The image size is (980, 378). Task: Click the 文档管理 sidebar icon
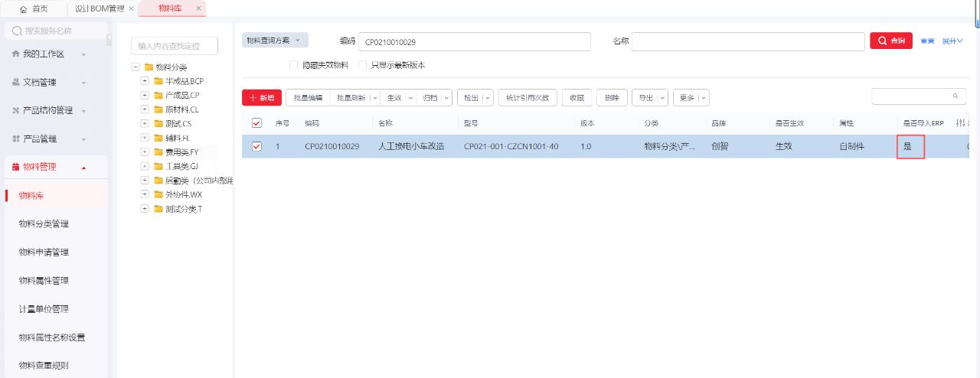(x=15, y=82)
